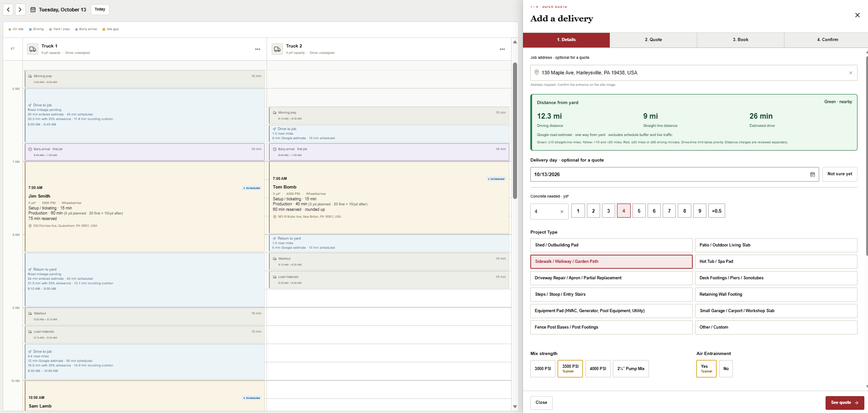Switch to the 2. Quote tab
Viewport: 868px width, 413px height.
(x=653, y=40)
